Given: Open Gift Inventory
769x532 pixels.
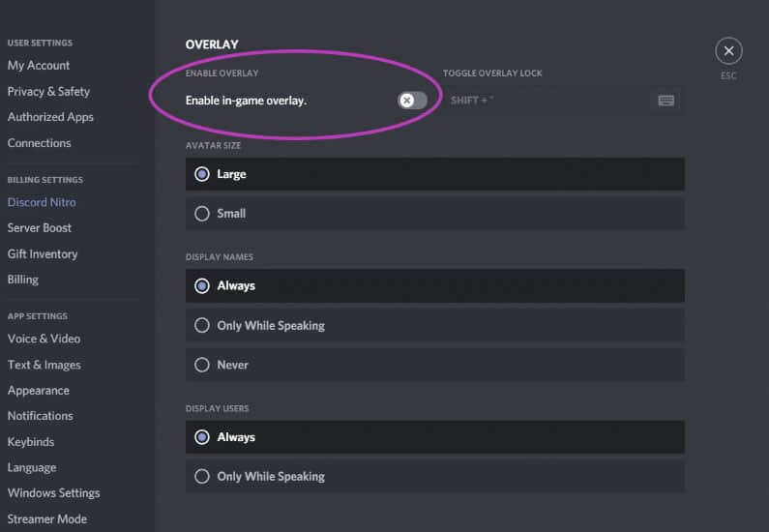Looking at the screenshot, I should (x=43, y=254).
